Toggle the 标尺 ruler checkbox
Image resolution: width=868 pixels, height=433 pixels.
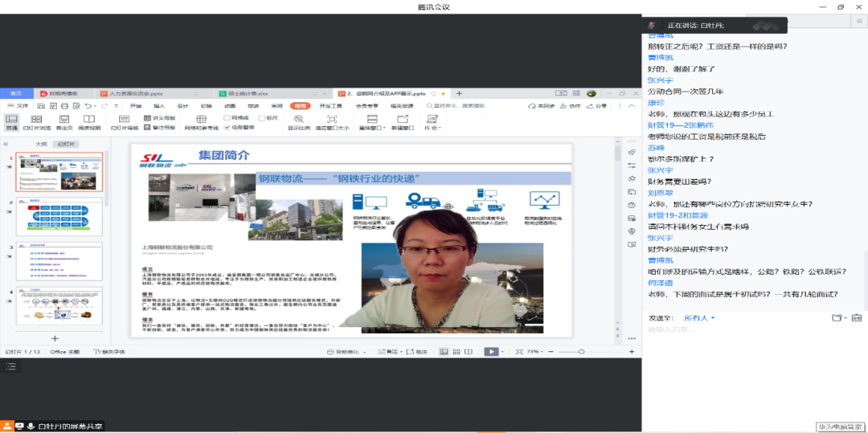click(260, 117)
